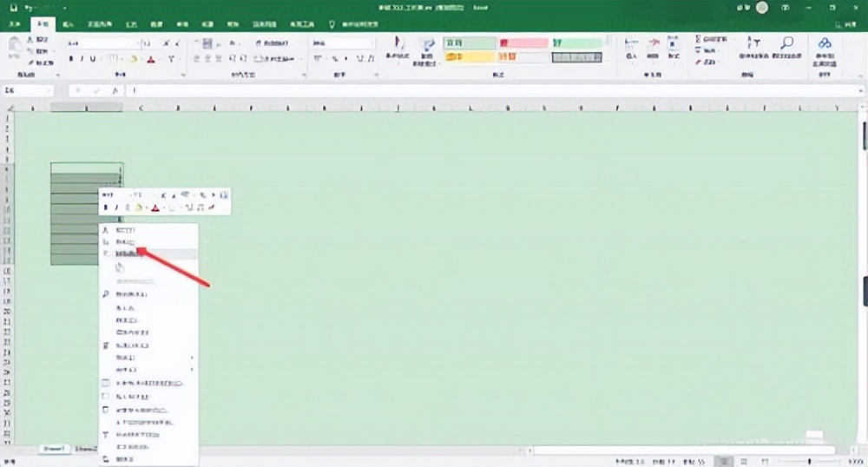The height and width of the screenshot is (467, 868).
Task: Click the ribbon fill color bucket icon
Action: click(x=134, y=59)
